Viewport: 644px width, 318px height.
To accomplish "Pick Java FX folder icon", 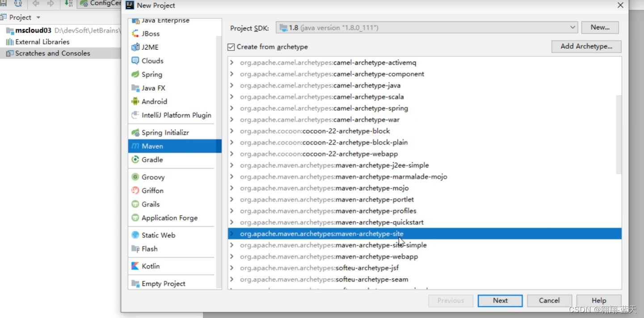I will tap(135, 88).
